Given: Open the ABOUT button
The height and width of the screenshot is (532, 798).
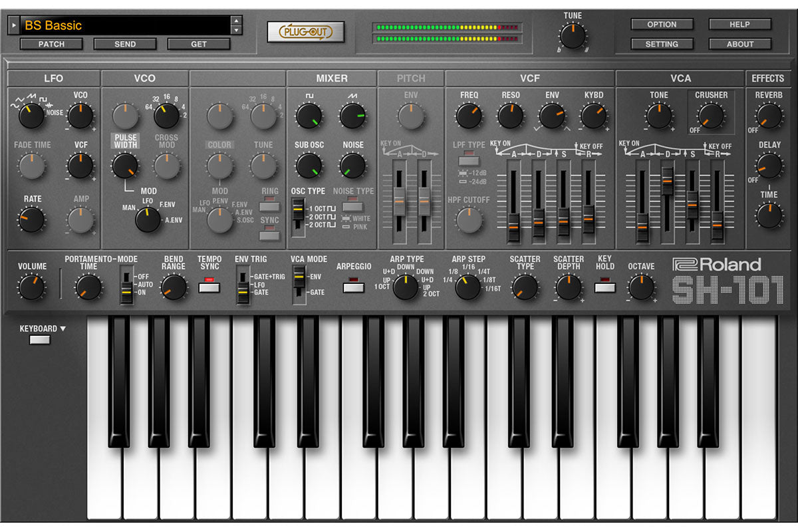Looking at the screenshot, I should tap(740, 44).
